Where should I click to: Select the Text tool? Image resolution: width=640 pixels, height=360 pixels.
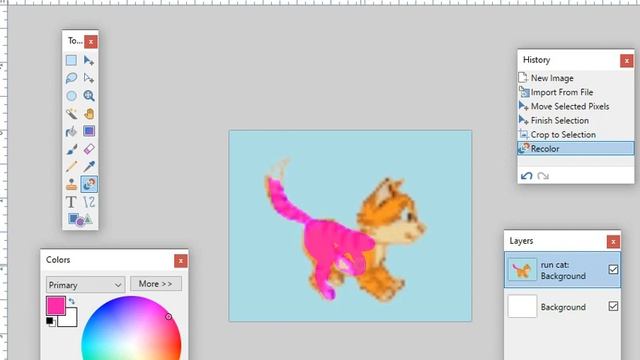[71, 202]
